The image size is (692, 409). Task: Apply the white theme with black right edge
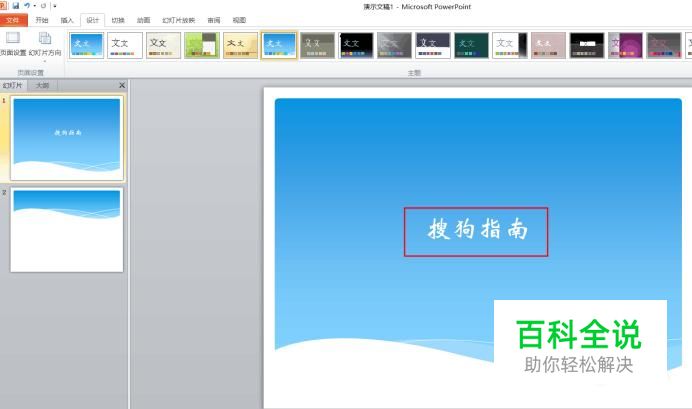click(x=510, y=45)
